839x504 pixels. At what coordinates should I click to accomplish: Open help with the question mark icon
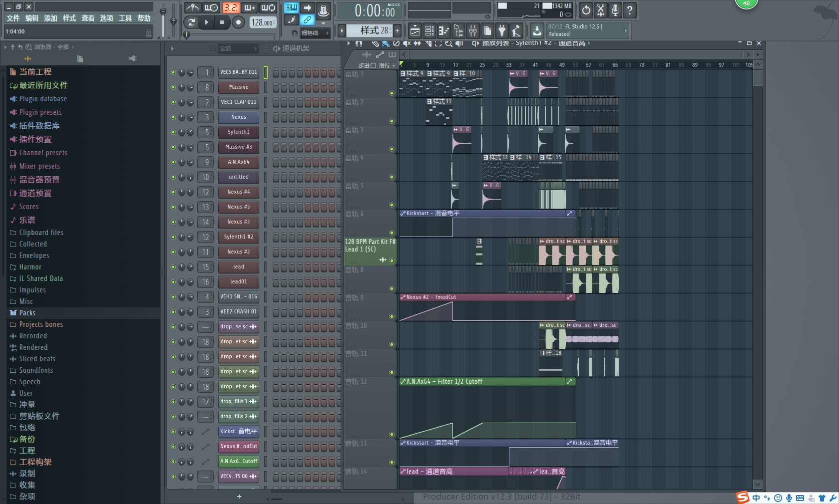pyautogui.click(x=630, y=10)
